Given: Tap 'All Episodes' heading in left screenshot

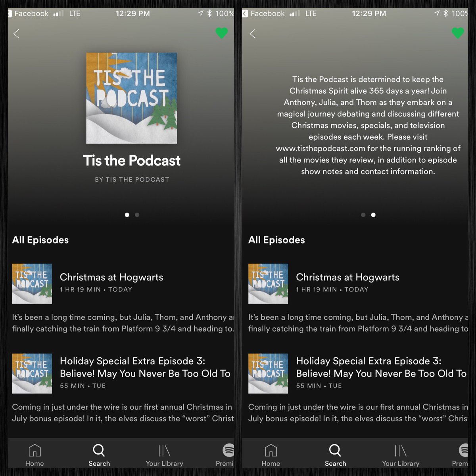Looking at the screenshot, I should tap(40, 240).
